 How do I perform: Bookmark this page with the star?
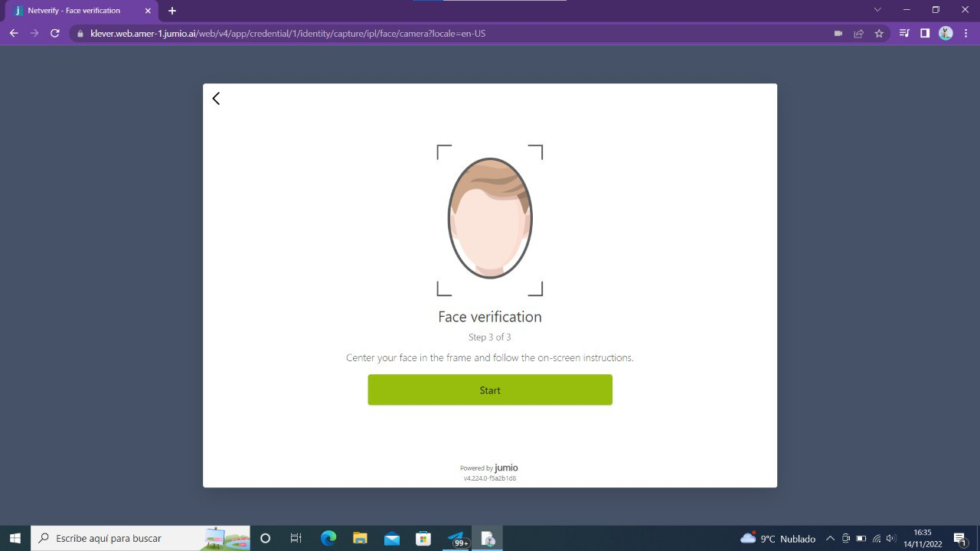pyautogui.click(x=879, y=34)
